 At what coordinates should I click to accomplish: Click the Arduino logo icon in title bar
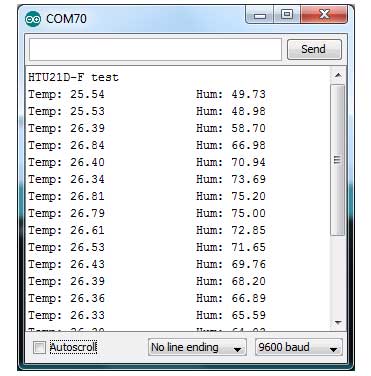33,19
